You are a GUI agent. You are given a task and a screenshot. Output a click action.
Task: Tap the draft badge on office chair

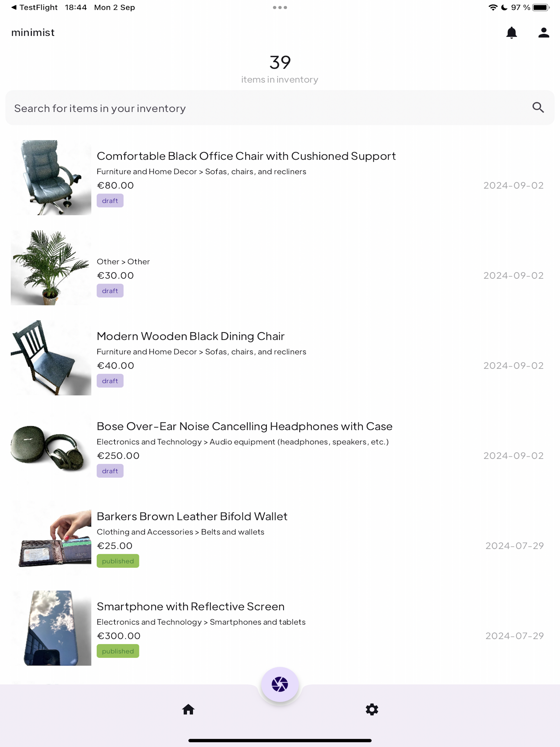tap(110, 201)
